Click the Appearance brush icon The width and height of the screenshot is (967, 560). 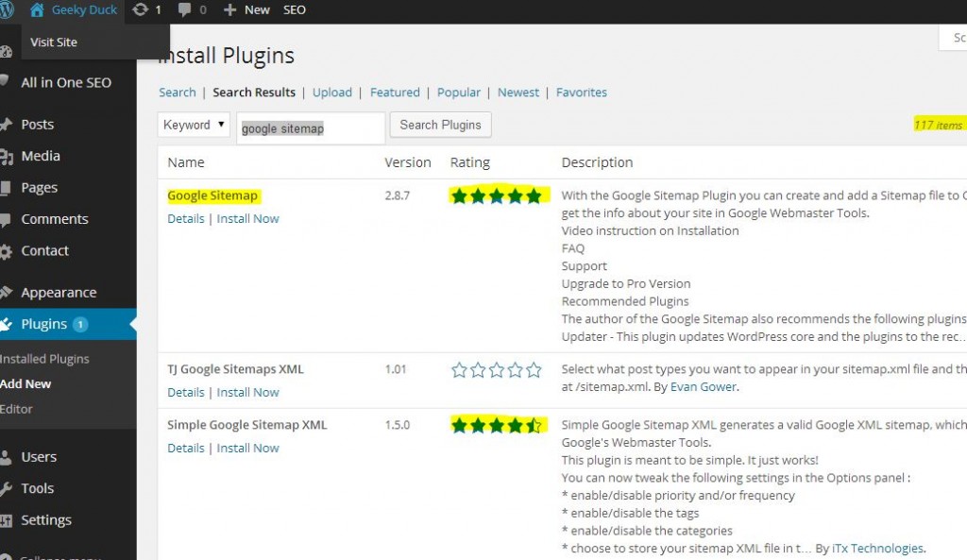[7, 293]
